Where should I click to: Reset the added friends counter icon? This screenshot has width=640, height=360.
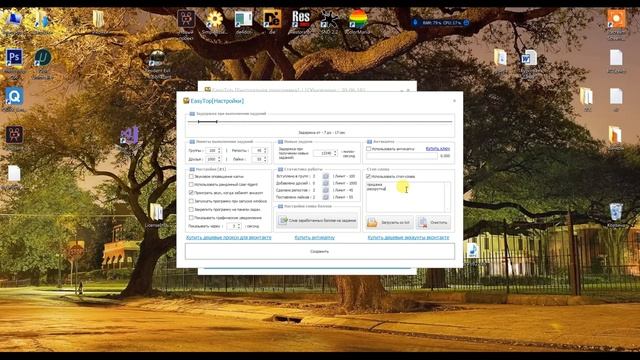coord(326,183)
